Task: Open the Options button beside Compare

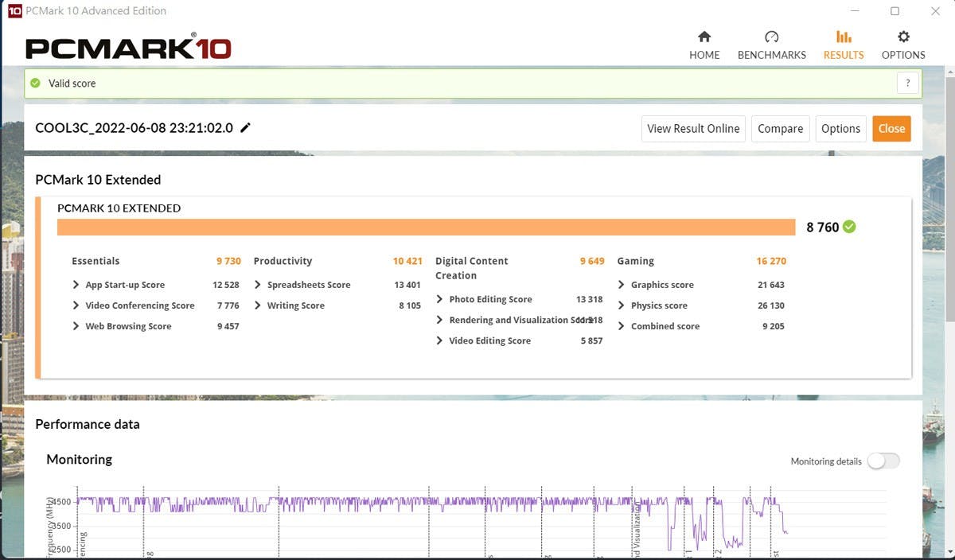Action: 840,129
